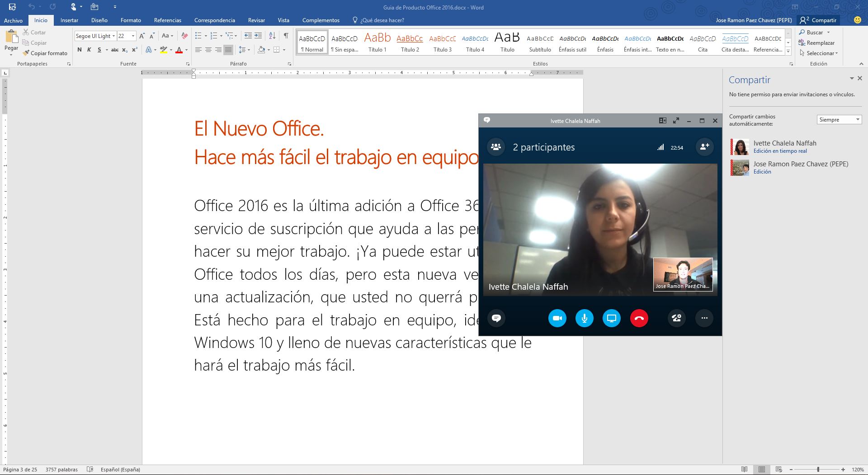
Task: Choose a layout for the call window
Action: click(663, 121)
